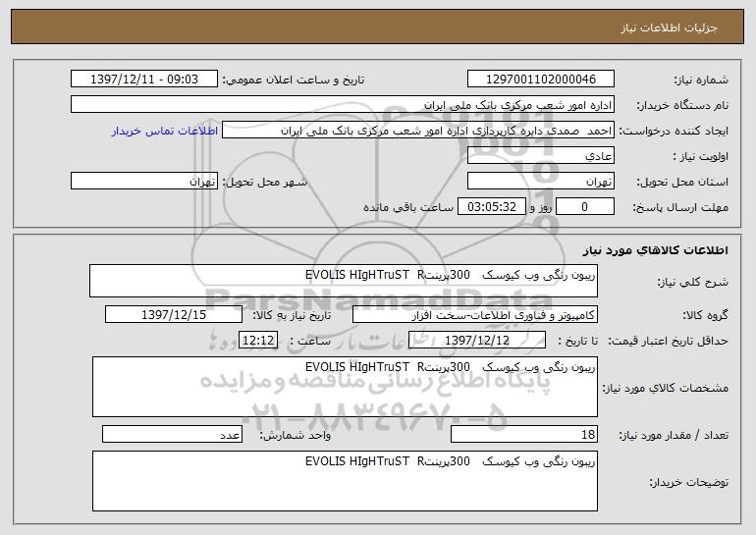Screen dimensions: 756x535
Task: Click the شرح کلی نیاز label
Action: click(x=693, y=282)
